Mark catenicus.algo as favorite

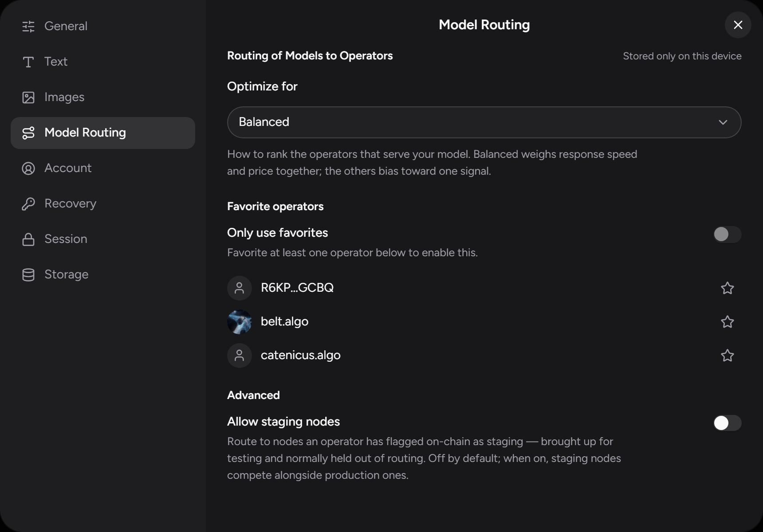coord(727,356)
